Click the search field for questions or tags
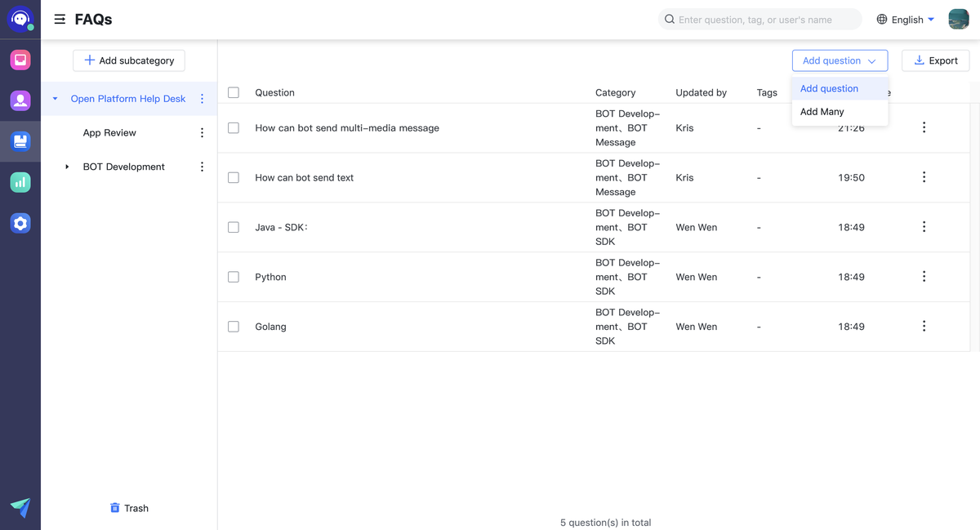This screenshot has width=980, height=530. tap(764, 20)
